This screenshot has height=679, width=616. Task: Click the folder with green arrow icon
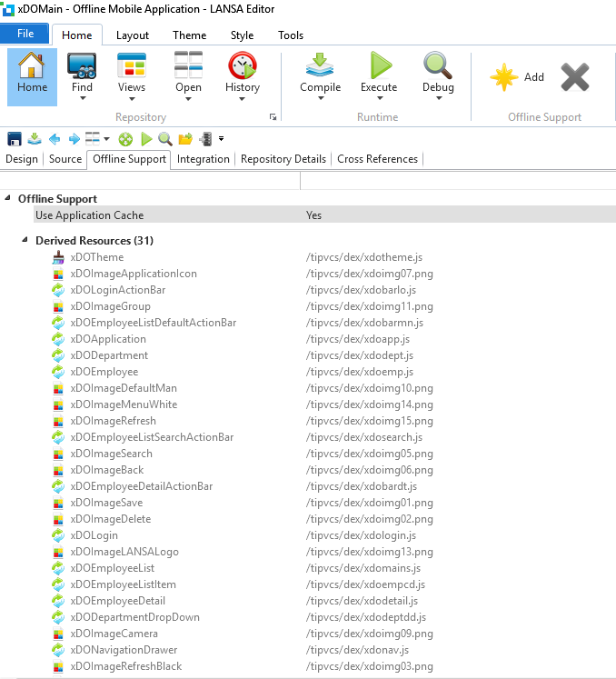[x=185, y=139]
